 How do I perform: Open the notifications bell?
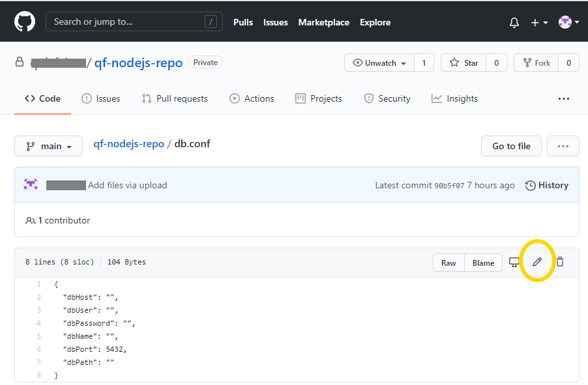point(514,22)
